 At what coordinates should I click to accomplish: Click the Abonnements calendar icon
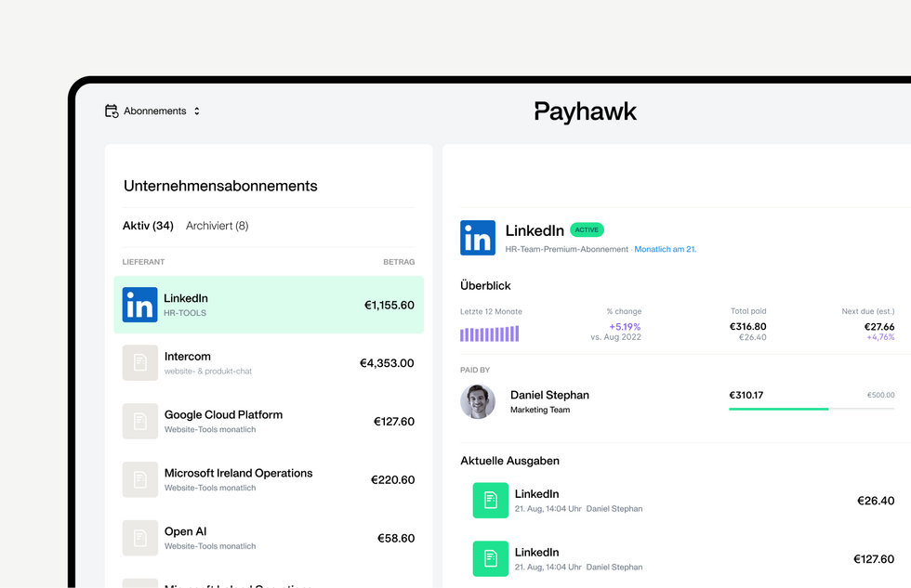click(x=112, y=111)
